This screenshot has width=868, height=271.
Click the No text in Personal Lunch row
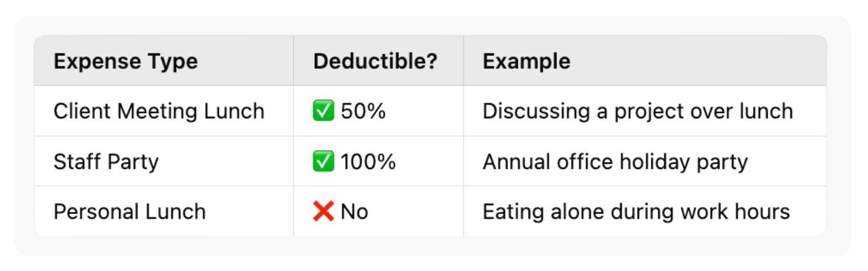coord(354,212)
